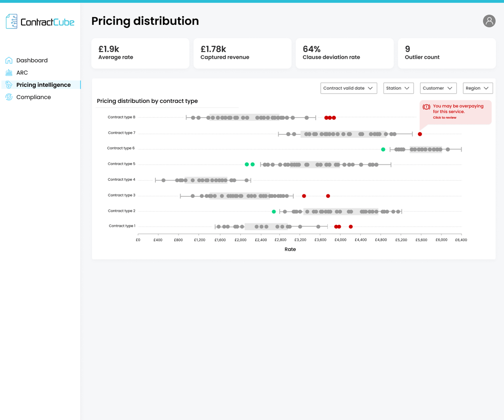Toggle the leftmost green dot on Contract type 5
Screen dimensions: 504x420
[x=247, y=164]
